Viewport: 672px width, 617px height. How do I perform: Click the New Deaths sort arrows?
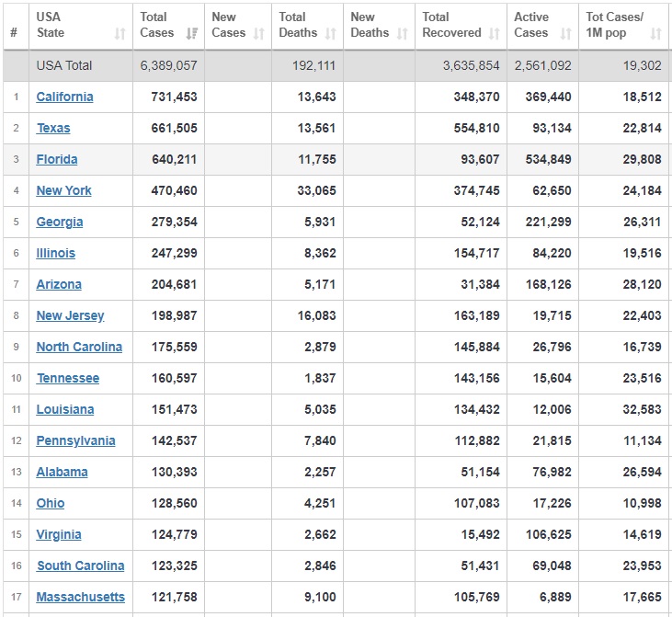(402, 34)
